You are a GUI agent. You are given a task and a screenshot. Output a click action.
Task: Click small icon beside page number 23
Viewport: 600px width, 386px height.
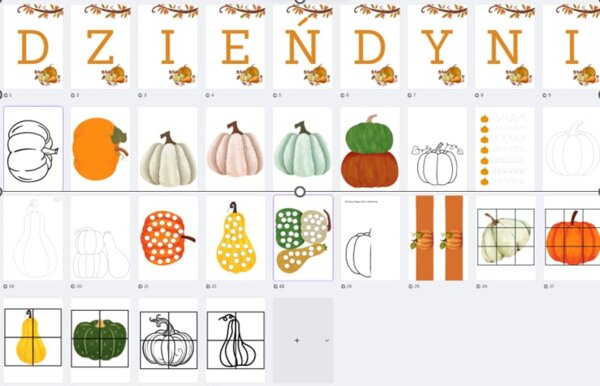[276, 286]
